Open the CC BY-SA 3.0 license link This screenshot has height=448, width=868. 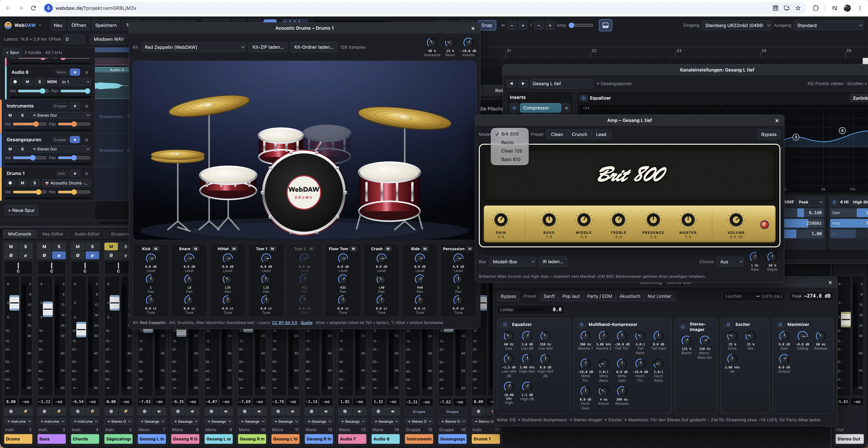284,323
